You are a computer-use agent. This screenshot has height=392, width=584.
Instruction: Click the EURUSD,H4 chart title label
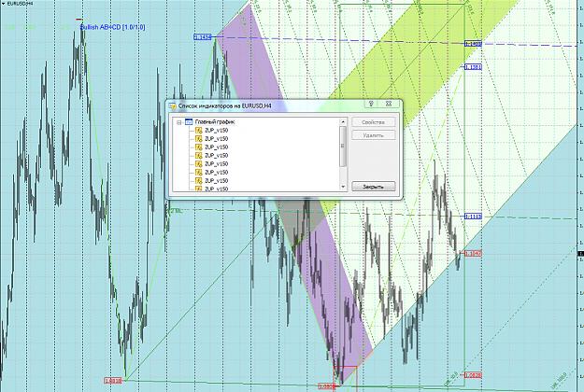pos(20,4)
